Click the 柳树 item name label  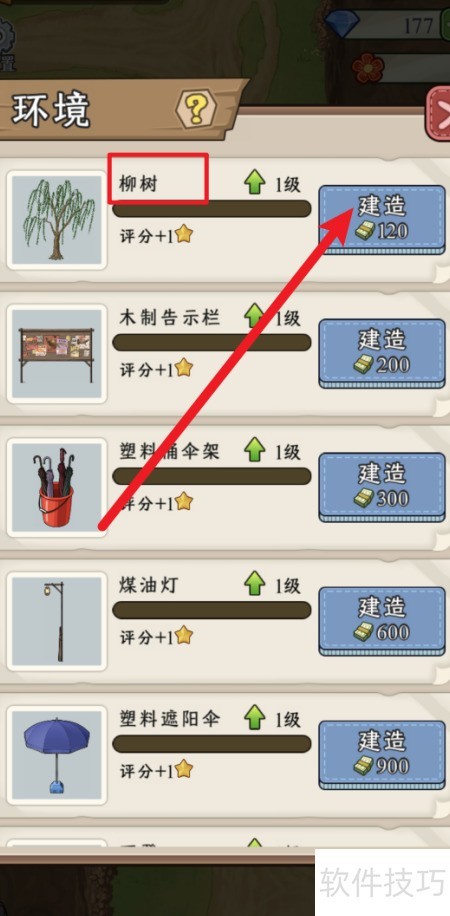(x=139, y=184)
